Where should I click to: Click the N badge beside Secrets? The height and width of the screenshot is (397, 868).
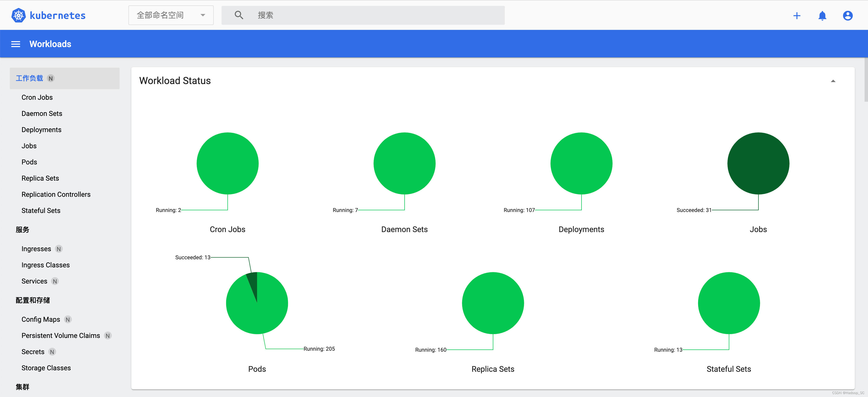[x=52, y=352]
